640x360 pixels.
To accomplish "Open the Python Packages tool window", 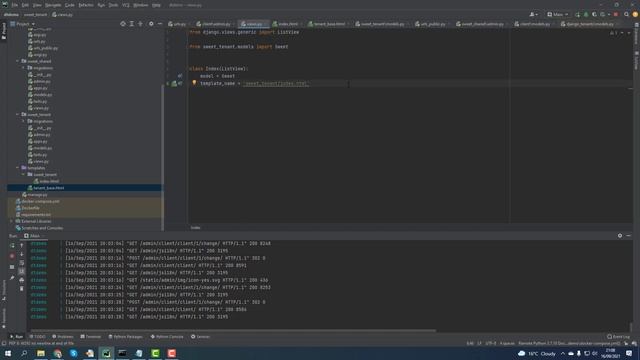I will click(x=126, y=337).
